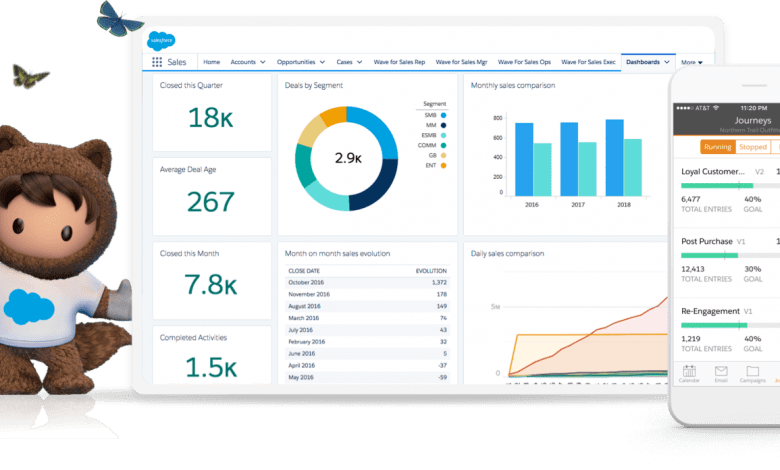The image size is (780, 470).
Task: Click the Loyal Customer progress bar
Action: pos(730,186)
